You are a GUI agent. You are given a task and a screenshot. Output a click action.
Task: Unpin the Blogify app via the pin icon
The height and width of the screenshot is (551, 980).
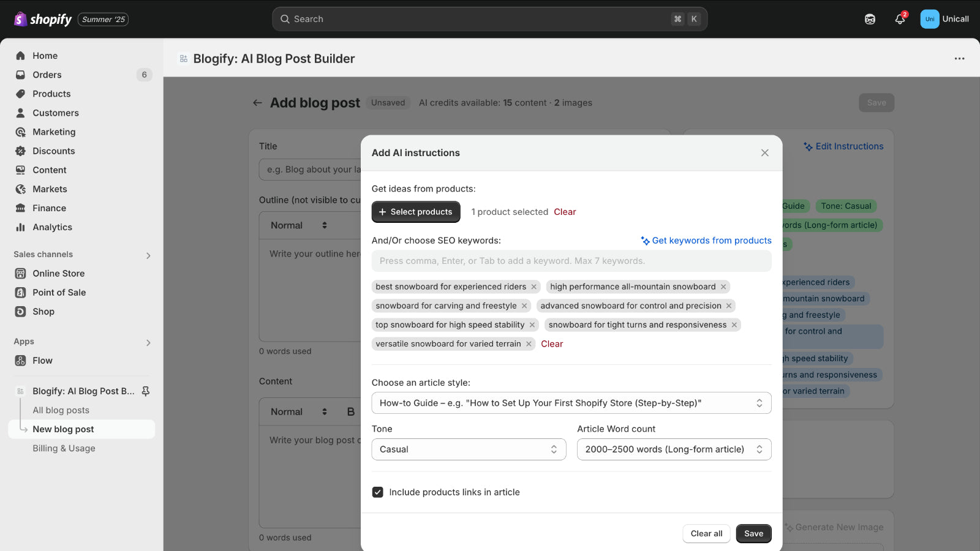[145, 391]
